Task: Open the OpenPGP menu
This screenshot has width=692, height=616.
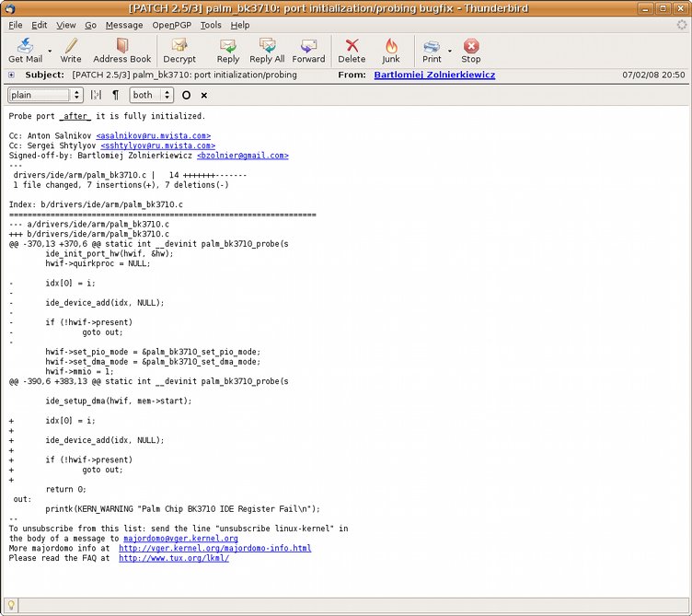Action: click(x=172, y=25)
